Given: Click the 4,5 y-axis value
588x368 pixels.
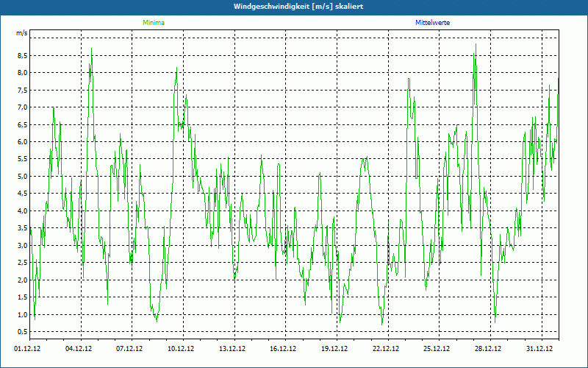Looking at the screenshot, I should coord(23,194).
